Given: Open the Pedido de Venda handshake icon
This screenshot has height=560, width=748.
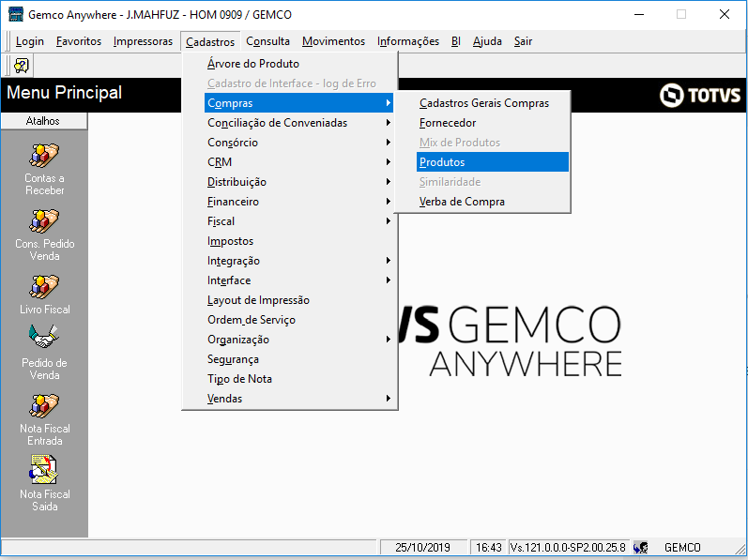Looking at the screenshot, I should coord(44,337).
